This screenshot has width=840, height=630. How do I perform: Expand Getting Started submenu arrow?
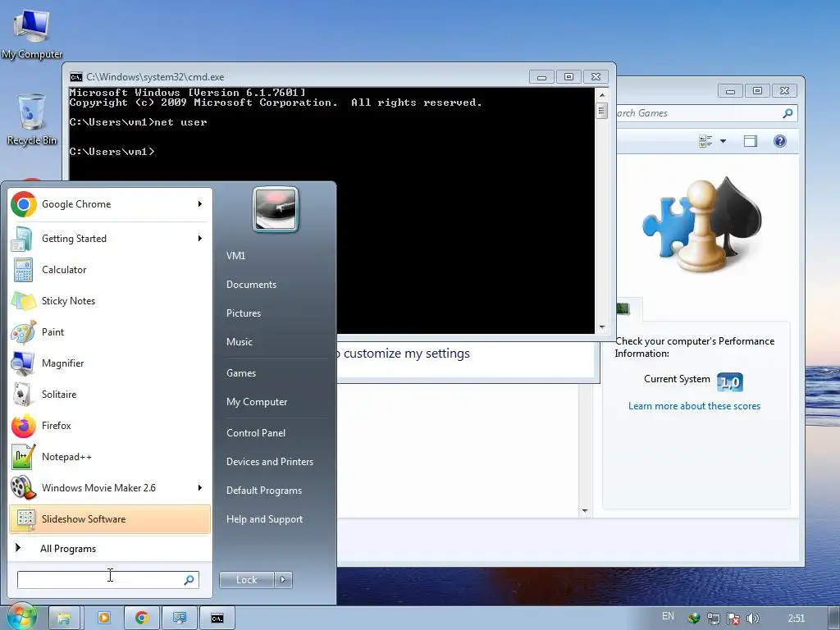click(200, 239)
